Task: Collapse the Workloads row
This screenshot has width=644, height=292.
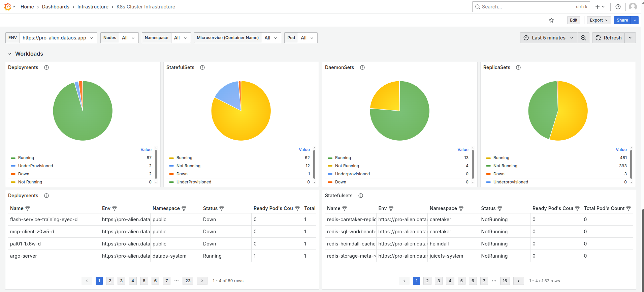Action: (x=10, y=54)
